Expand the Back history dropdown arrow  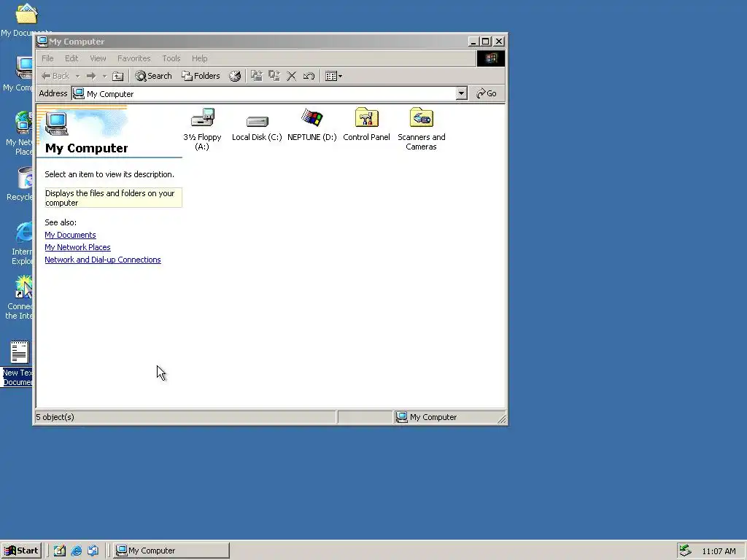coord(77,76)
